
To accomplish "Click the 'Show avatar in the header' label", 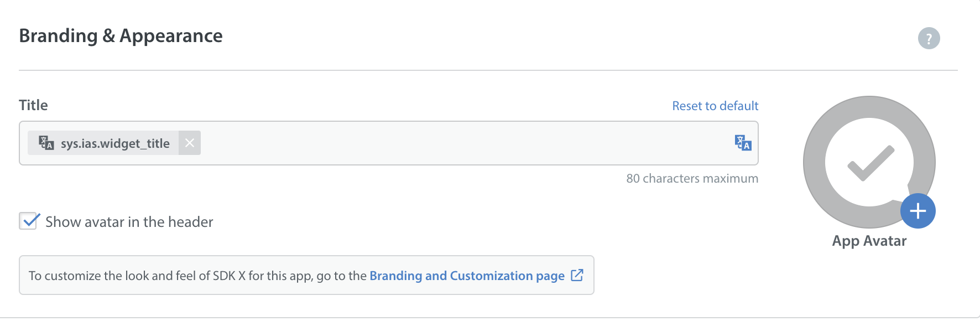I will click(x=129, y=222).
